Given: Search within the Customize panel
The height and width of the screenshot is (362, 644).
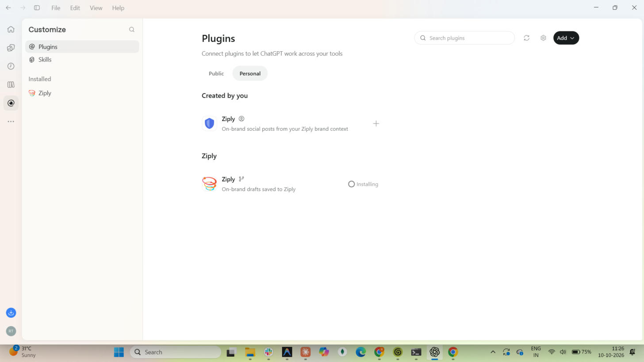Looking at the screenshot, I should (132, 30).
